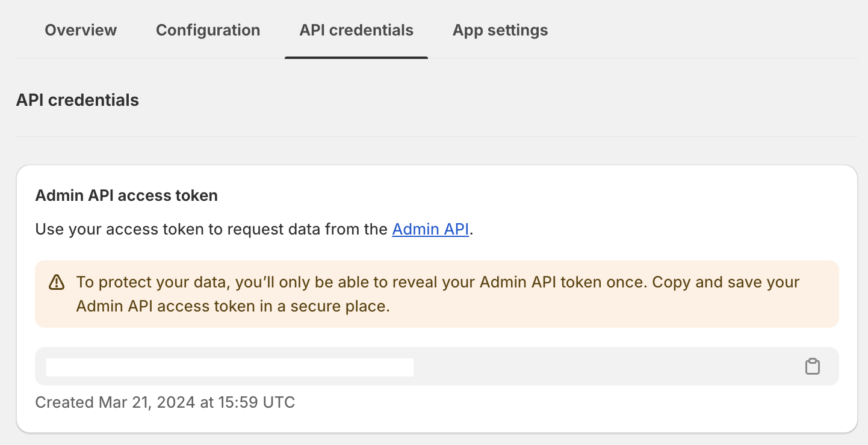Copy the Admin API access token
This screenshot has width=868, height=445.
[813, 366]
